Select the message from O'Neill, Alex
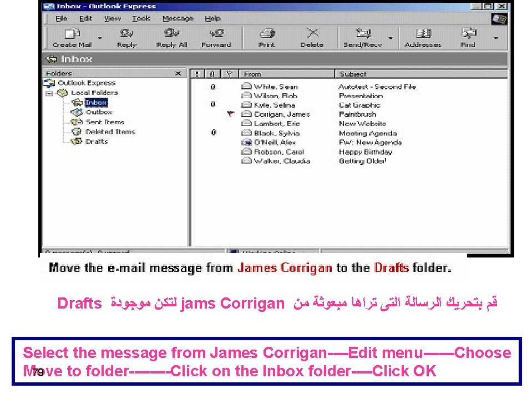The image size is (532, 399). (x=275, y=143)
